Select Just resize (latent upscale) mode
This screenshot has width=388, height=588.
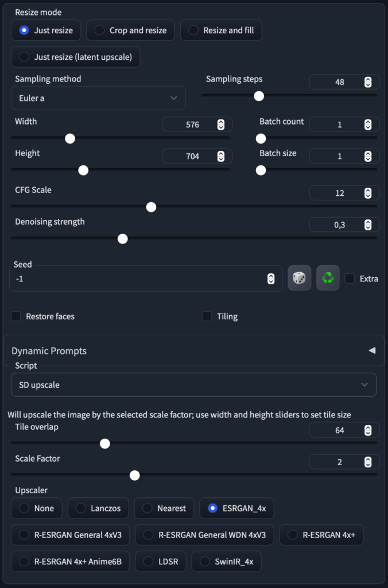coord(76,57)
